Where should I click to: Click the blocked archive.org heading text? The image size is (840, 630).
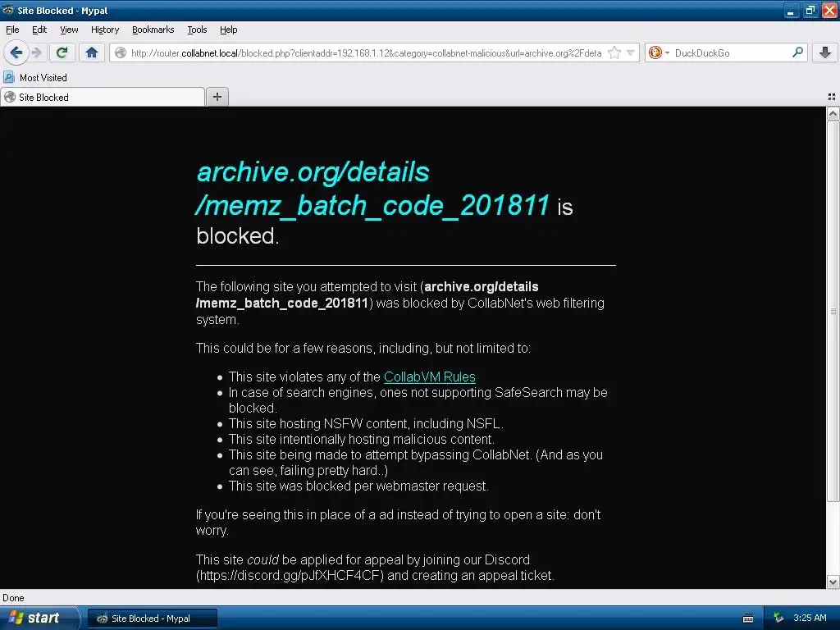coord(373,189)
